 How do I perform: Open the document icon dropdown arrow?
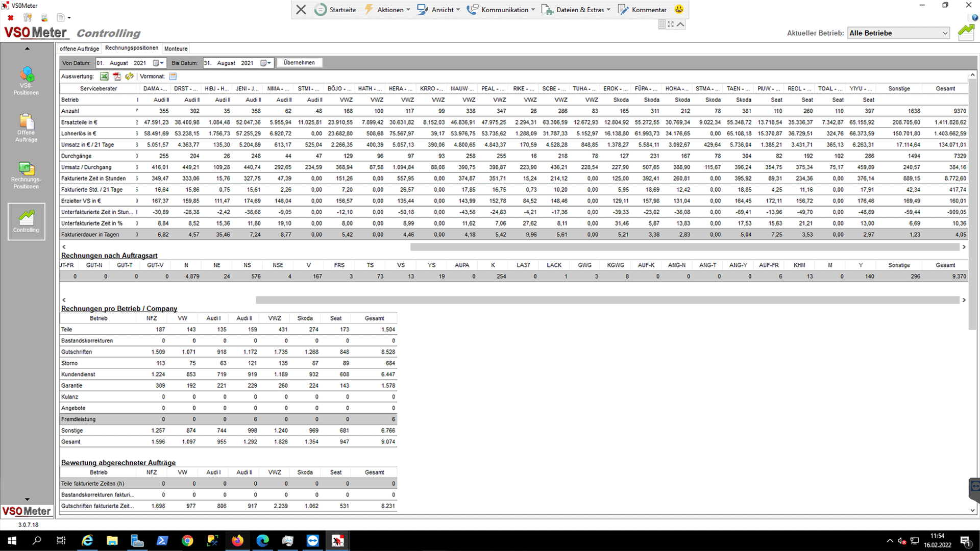tap(69, 18)
